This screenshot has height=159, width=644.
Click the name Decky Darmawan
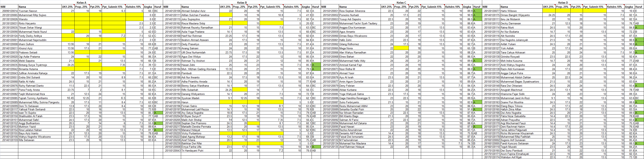point(521,23)
